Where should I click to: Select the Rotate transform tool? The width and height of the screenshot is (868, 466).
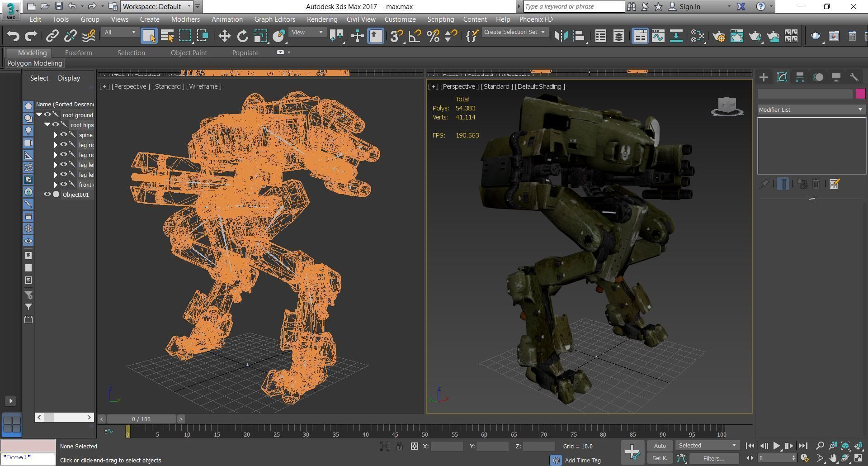243,36
